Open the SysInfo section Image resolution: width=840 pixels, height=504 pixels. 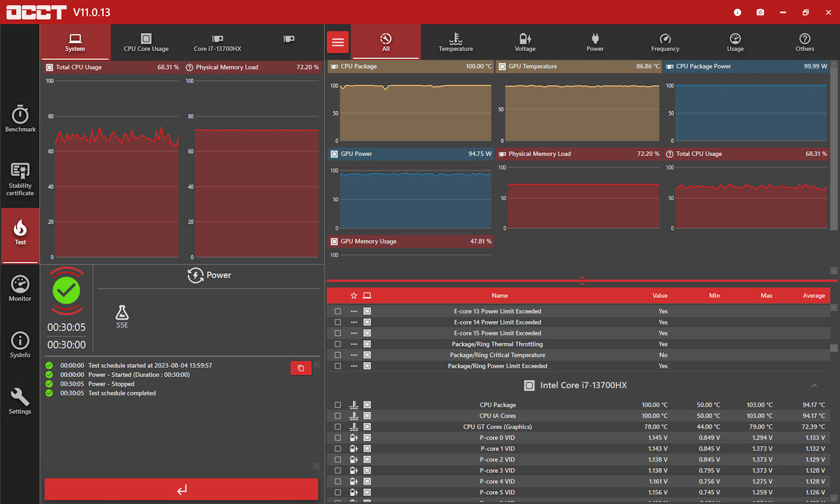pos(20,345)
